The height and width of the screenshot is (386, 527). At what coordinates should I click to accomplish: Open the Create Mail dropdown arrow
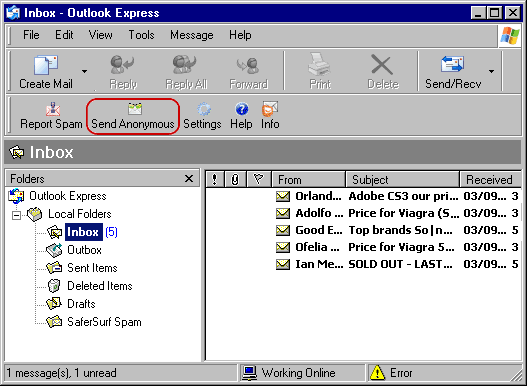84,71
